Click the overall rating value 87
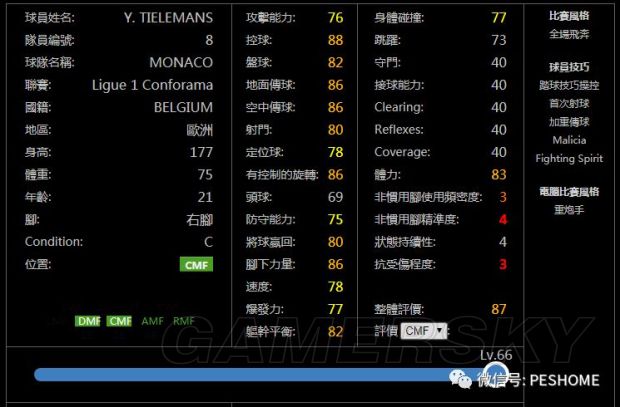The height and width of the screenshot is (407, 620). coord(498,310)
